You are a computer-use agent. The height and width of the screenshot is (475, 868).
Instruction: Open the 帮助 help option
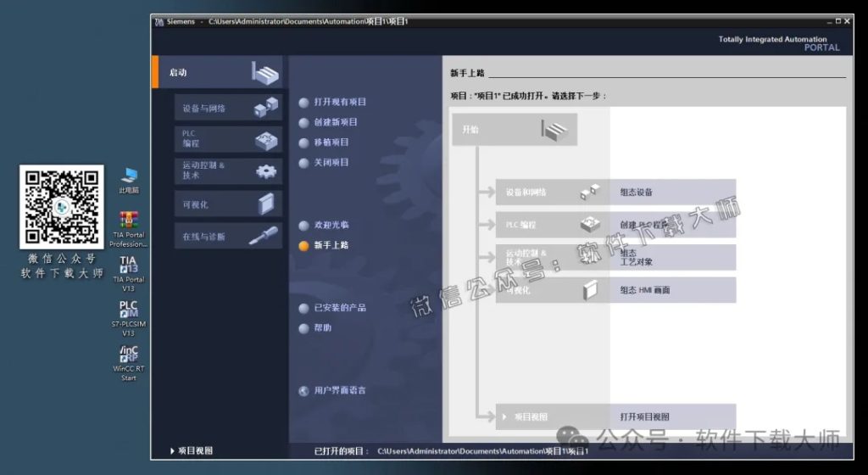(315, 327)
